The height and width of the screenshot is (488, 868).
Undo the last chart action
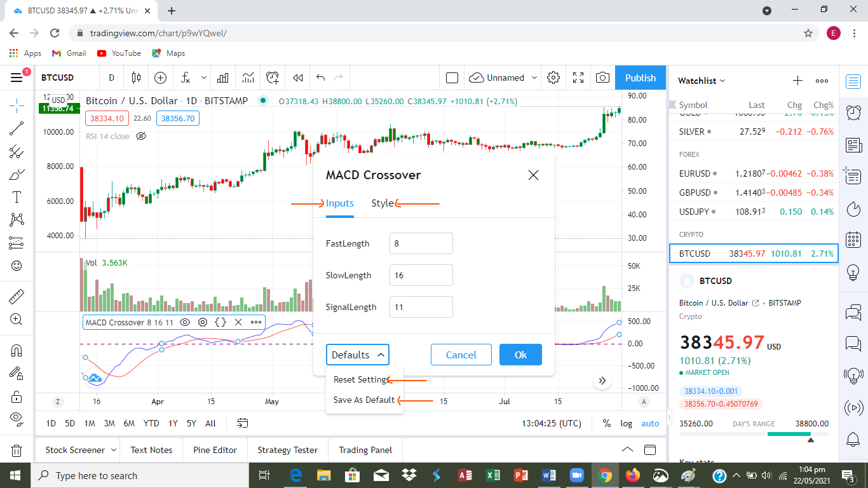[x=320, y=78]
